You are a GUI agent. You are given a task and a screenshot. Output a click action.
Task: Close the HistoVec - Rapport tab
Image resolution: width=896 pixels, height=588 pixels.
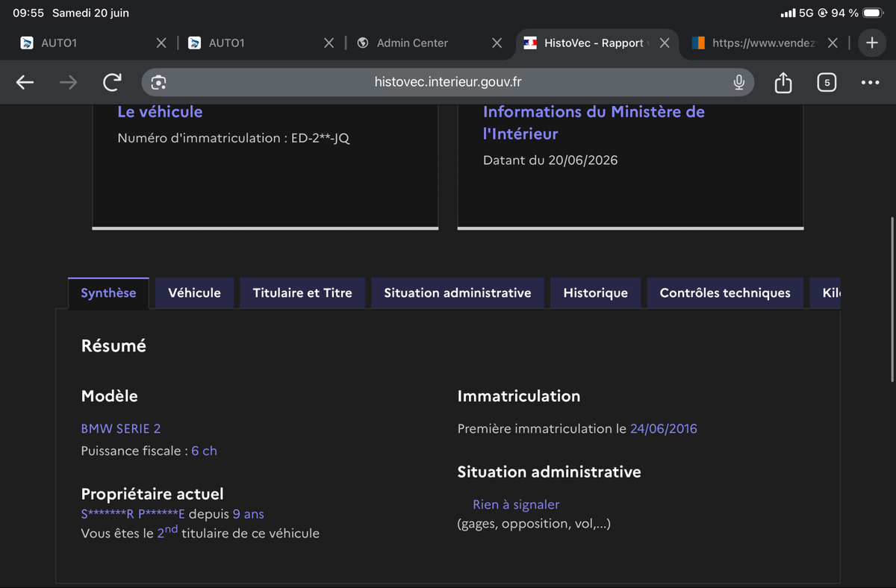click(665, 43)
